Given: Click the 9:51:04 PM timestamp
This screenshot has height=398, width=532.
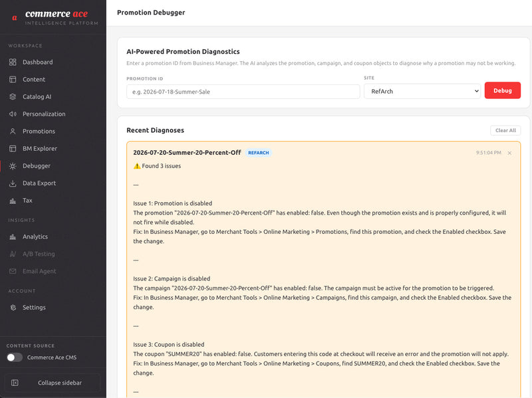Looking at the screenshot, I should point(488,153).
